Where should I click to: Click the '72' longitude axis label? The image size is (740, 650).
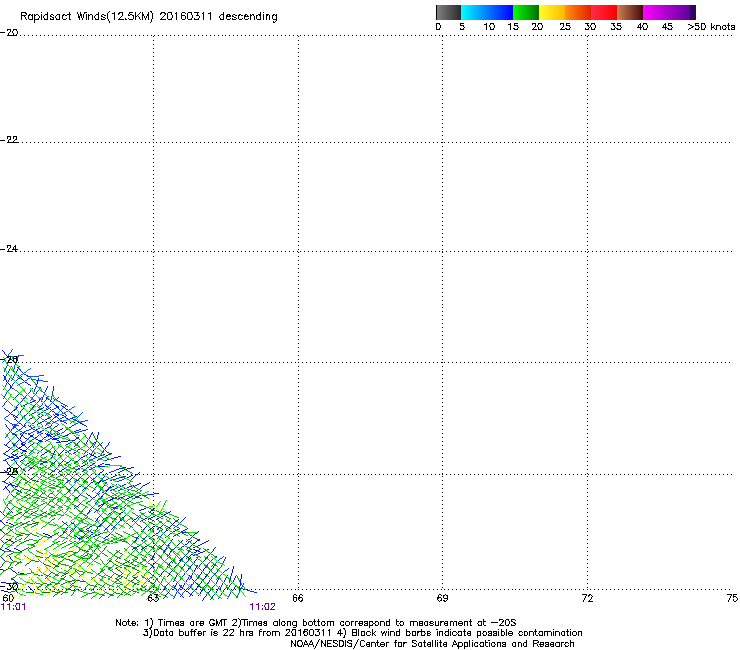(587, 598)
